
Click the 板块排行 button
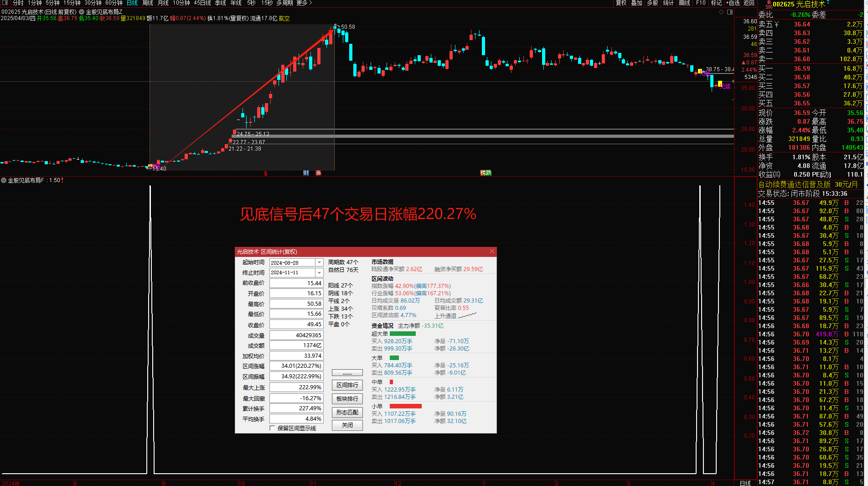click(x=347, y=399)
